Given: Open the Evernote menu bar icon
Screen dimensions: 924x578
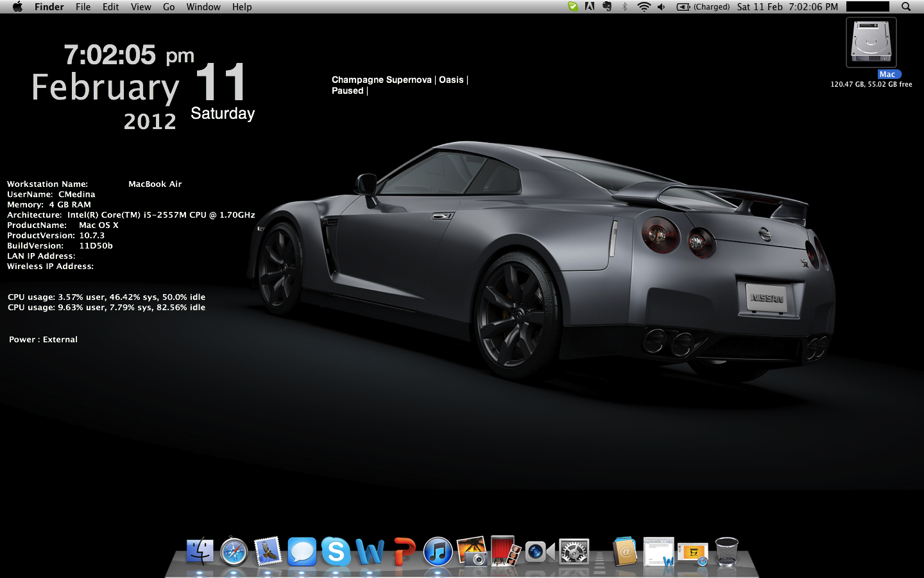Looking at the screenshot, I should 607,6.
